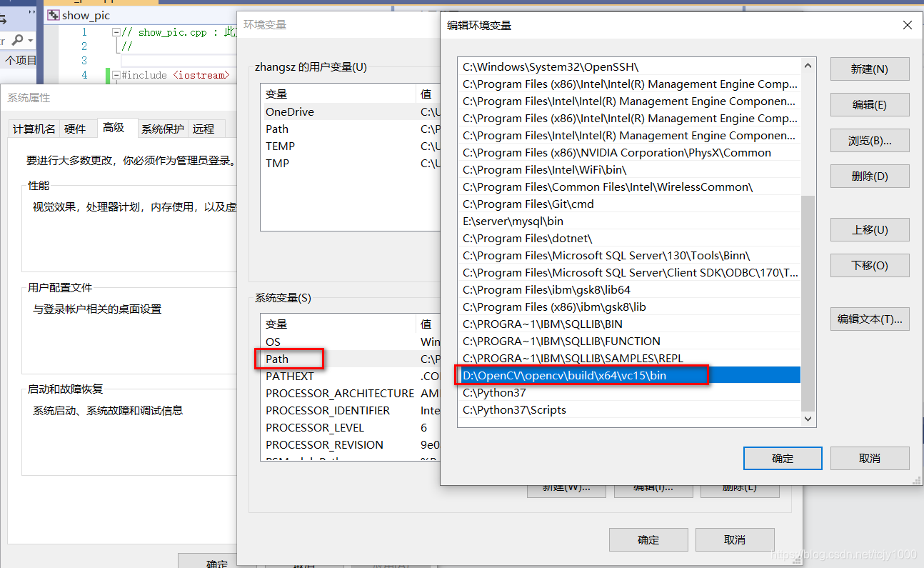Select OS in system variables list

pos(350,342)
